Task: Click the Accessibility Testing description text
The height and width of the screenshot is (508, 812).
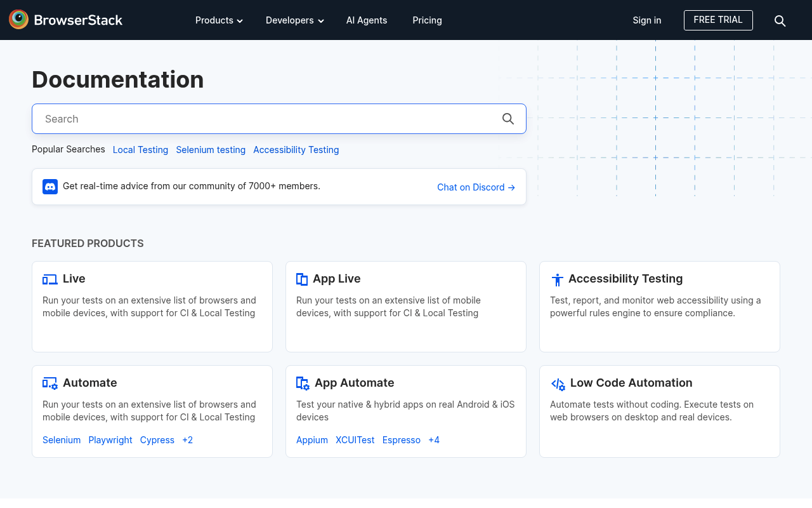Action: pyautogui.click(x=655, y=307)
